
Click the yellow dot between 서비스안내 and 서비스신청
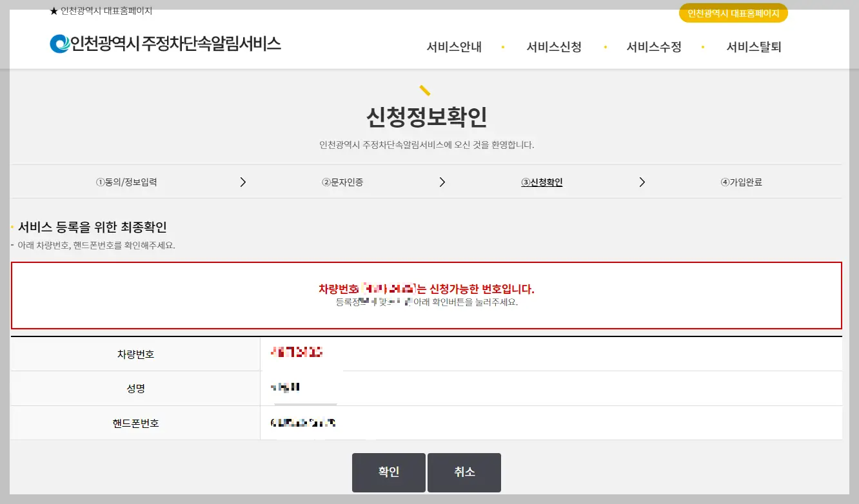502,46
